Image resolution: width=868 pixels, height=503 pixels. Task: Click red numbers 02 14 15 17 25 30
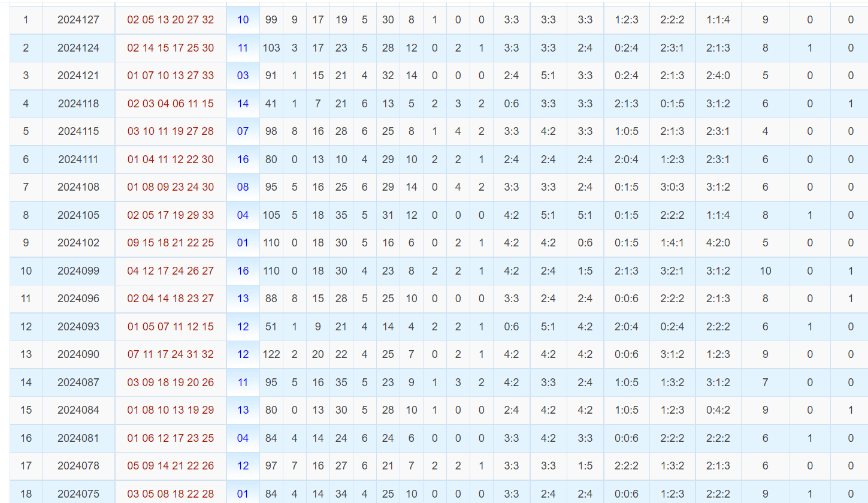171,48
